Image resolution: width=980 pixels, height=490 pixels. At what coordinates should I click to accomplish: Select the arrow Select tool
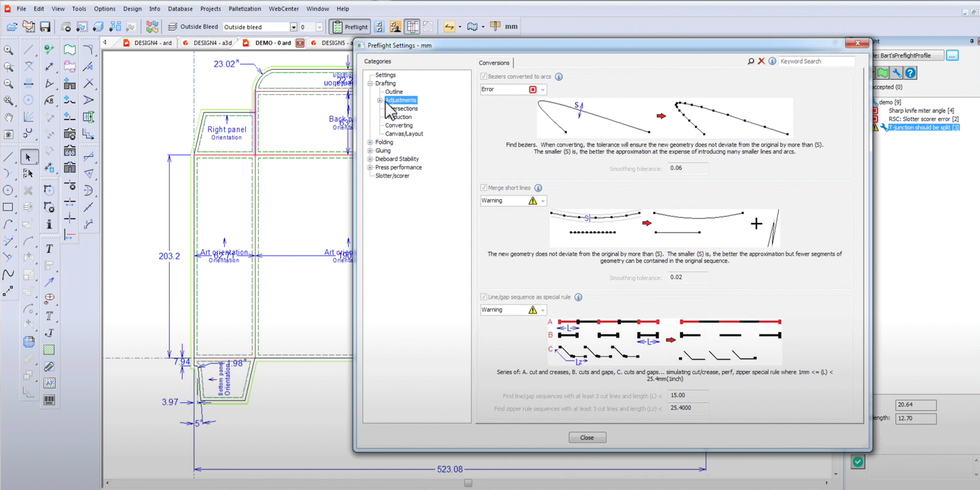(x=29, y=157)
